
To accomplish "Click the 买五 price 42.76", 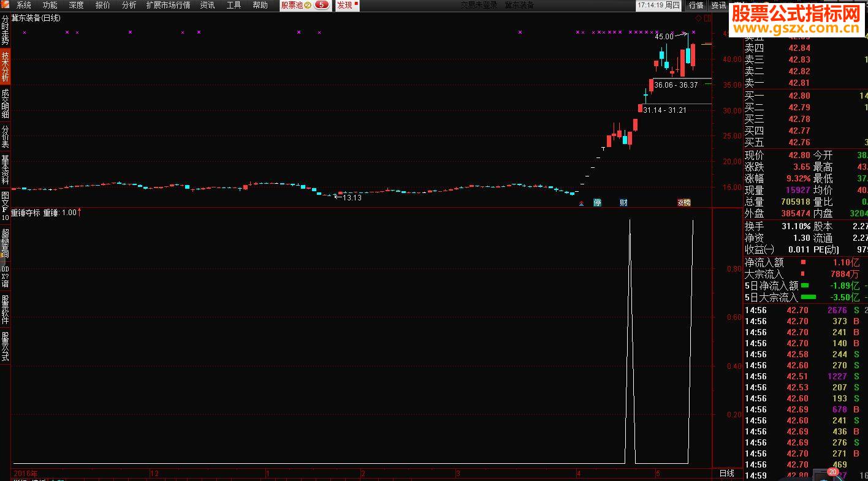I will coord(799,143).
